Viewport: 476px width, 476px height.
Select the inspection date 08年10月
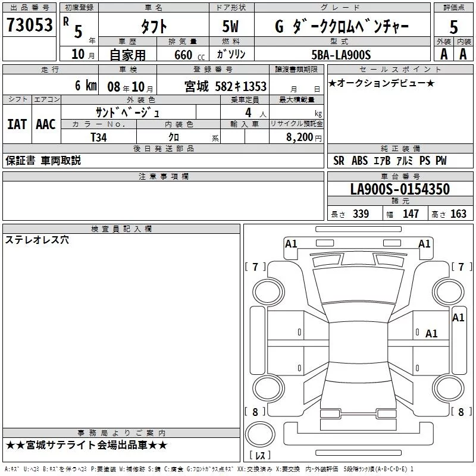(130, 87)
